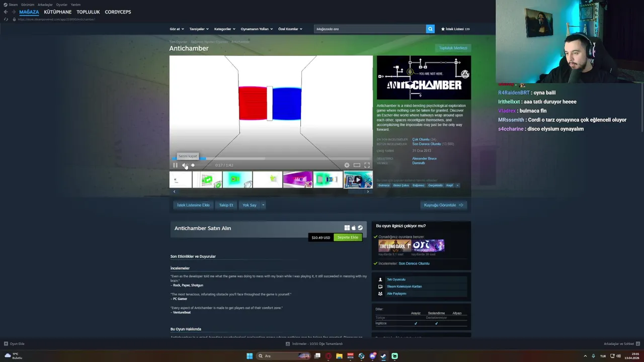Click the Yok Say button
Screen dimensions: 644x362
(x=250, y=205)
